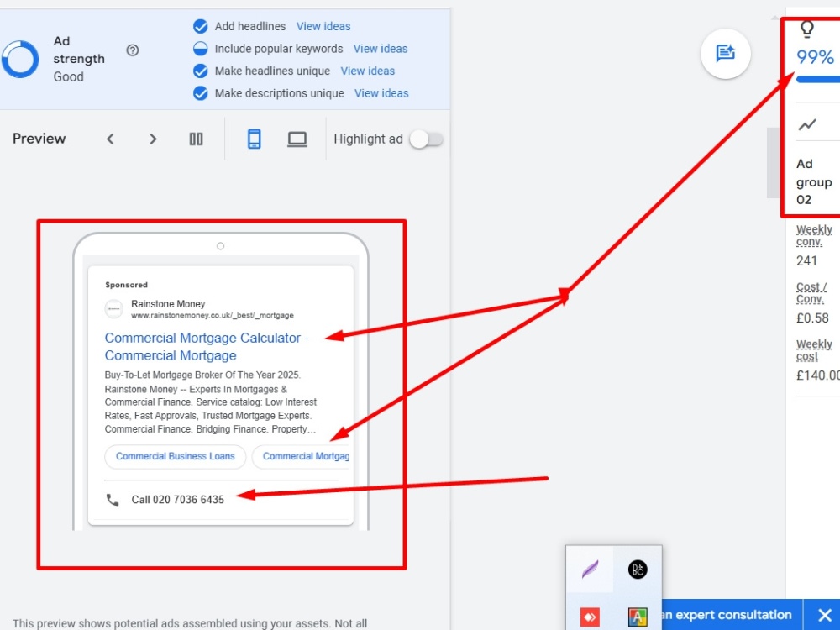Image resolution: width=840 pixels, height=630 pixels.
Task: Click the rainstonemoney.co.uk display URL
Action: tap(213, 316)
